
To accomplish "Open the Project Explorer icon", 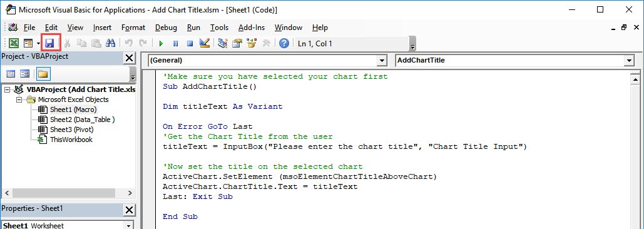I will click(x=223, y=43).
